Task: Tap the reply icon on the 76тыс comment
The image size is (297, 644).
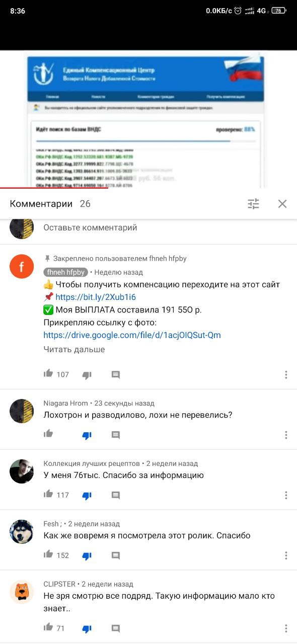Action: point(116,496)
